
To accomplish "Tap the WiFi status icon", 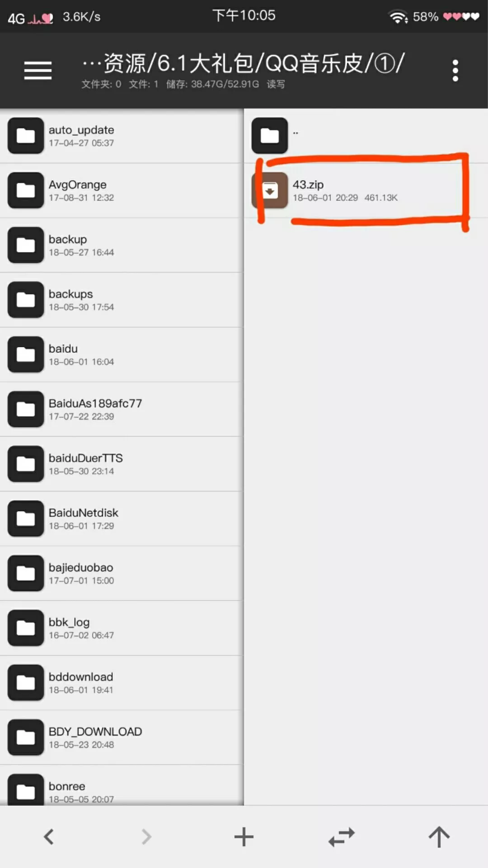I will tap(398, 17).
